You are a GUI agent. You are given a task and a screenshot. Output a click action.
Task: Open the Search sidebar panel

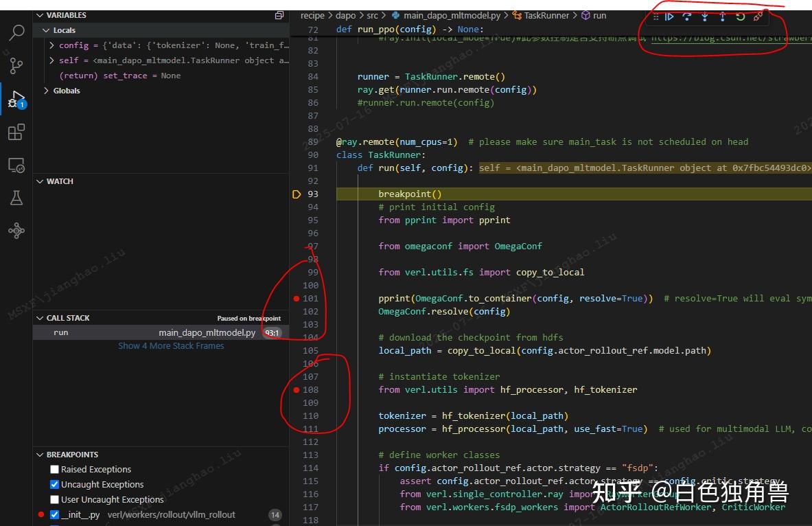point(16,32)
